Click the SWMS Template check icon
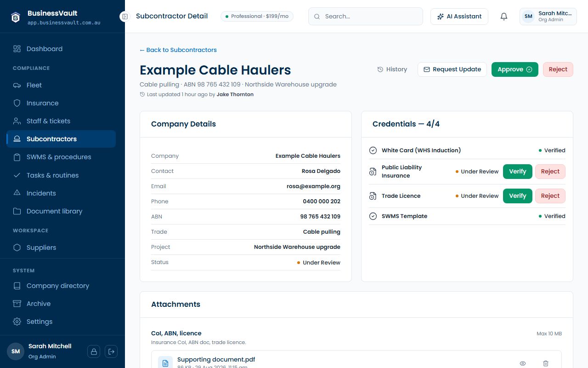Image resolution: width=588 pixels, height=368 pixels. pyautogui.click(x=373, y=216)
